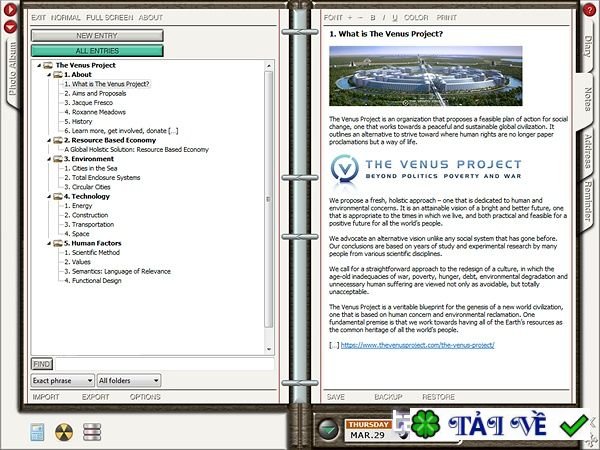Switch to the Address tab
This screenshot has width=600, height=450.
point(589,152)
